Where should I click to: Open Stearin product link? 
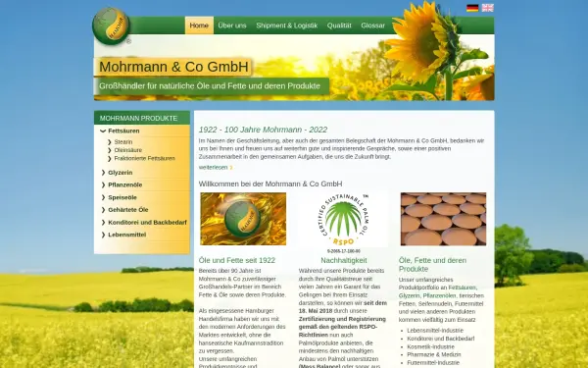click(x=123, y=142)
